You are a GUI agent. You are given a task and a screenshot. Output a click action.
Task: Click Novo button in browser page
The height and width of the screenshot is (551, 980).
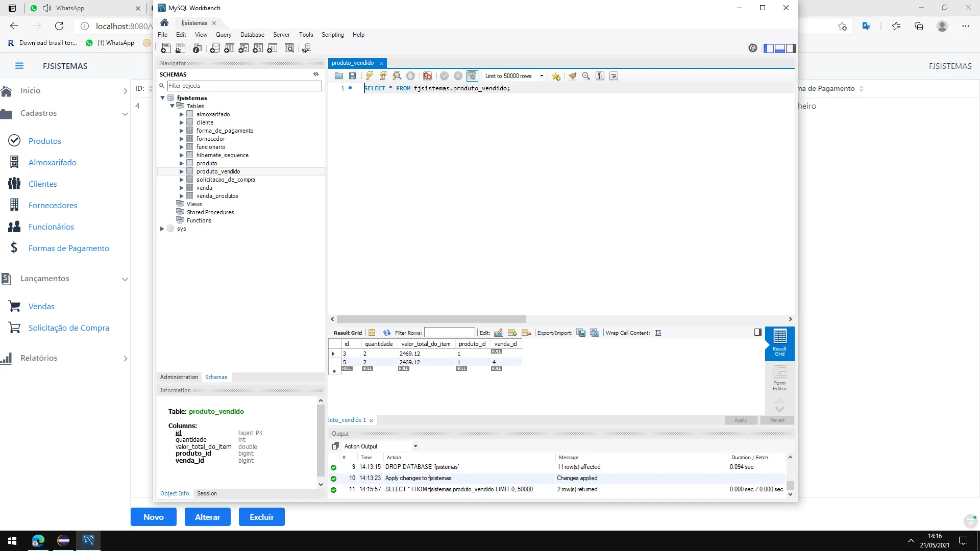pyautogui.click(x=154, y=517)
